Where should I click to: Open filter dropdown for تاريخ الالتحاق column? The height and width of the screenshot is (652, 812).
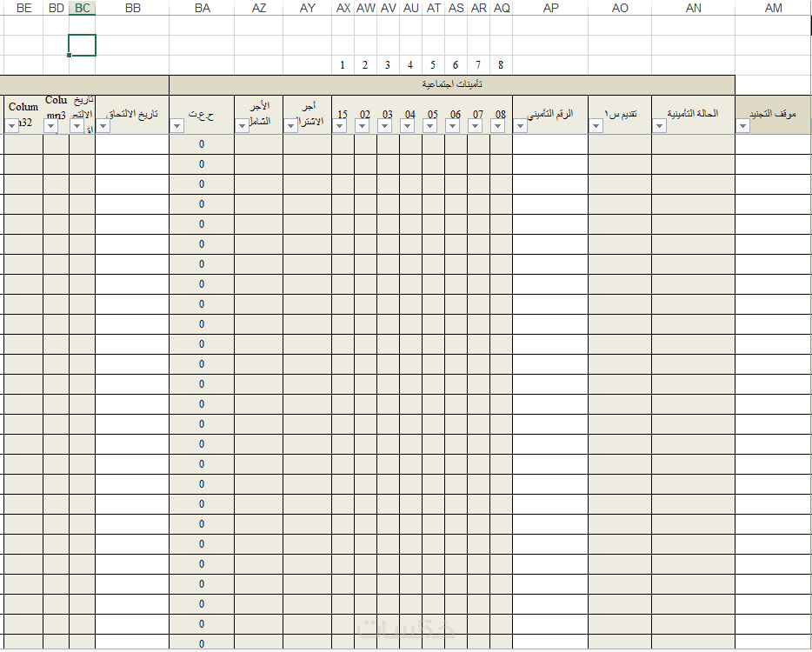click(x=103, y=125)
